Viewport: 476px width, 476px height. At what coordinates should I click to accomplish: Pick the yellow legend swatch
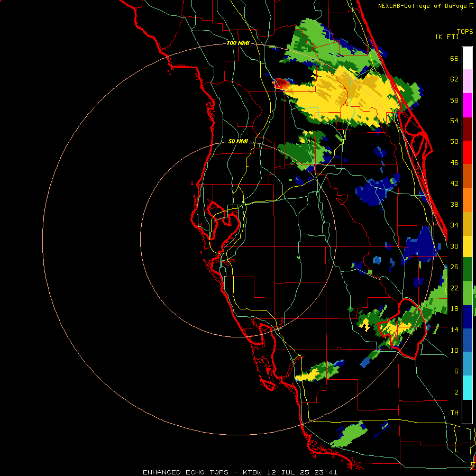click(467, 246)
